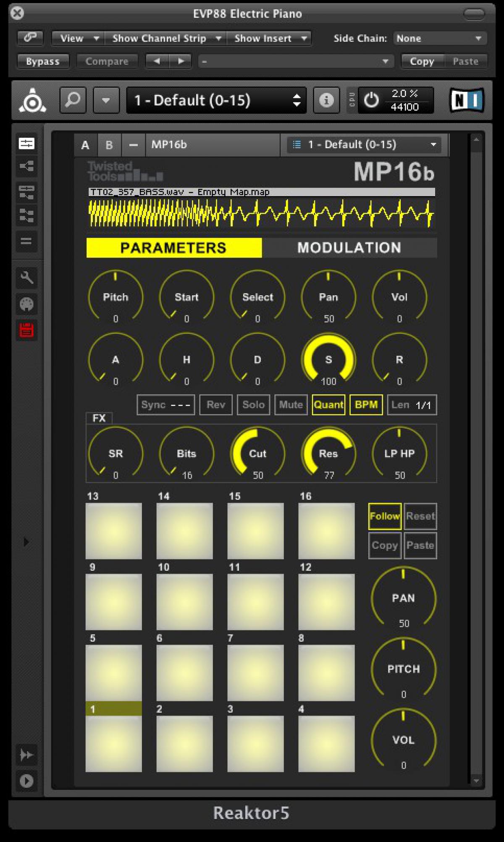Toggle the Solo button
The height and width of the screenshot is (842, 504).
(x=253, y=405)
